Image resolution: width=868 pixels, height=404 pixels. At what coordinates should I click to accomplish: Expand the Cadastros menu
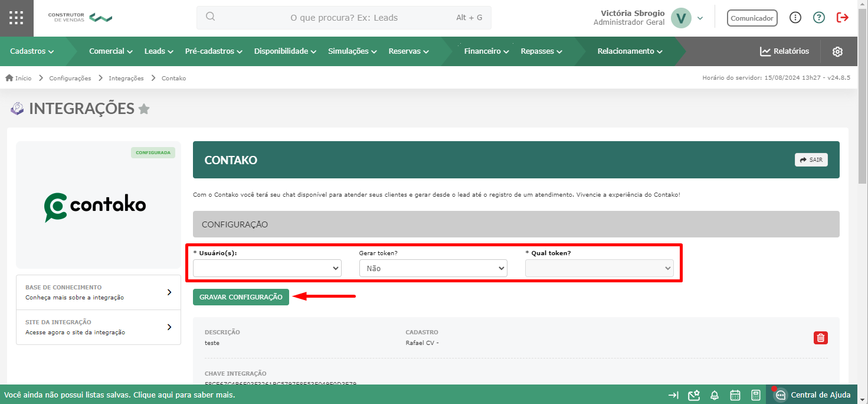(32, 51)
